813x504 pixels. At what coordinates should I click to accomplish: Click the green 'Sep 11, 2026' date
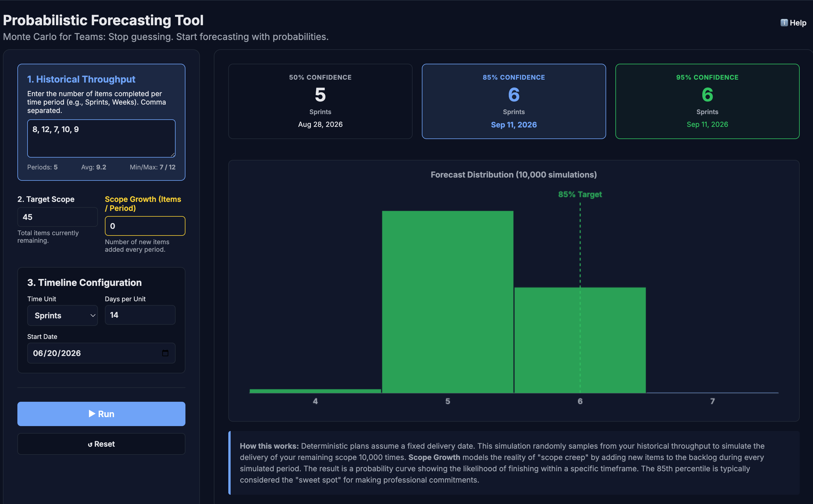pos(707,124)
